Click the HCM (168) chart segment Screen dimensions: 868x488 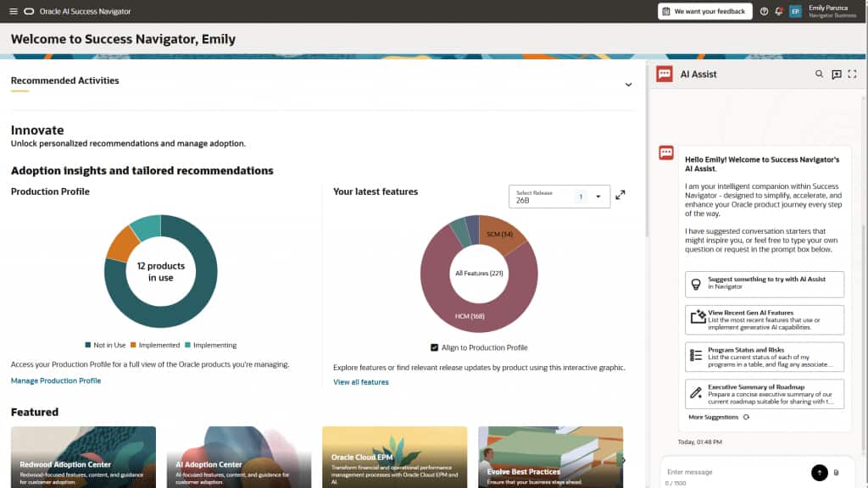[x=470, y=316]
